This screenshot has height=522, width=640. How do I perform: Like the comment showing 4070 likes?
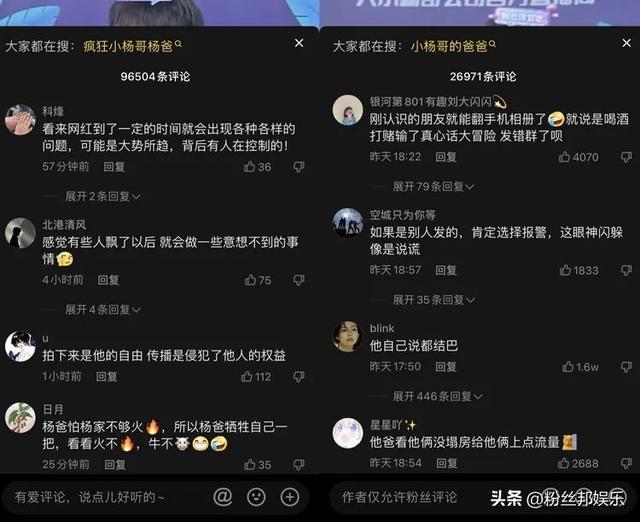click(578, 157)
